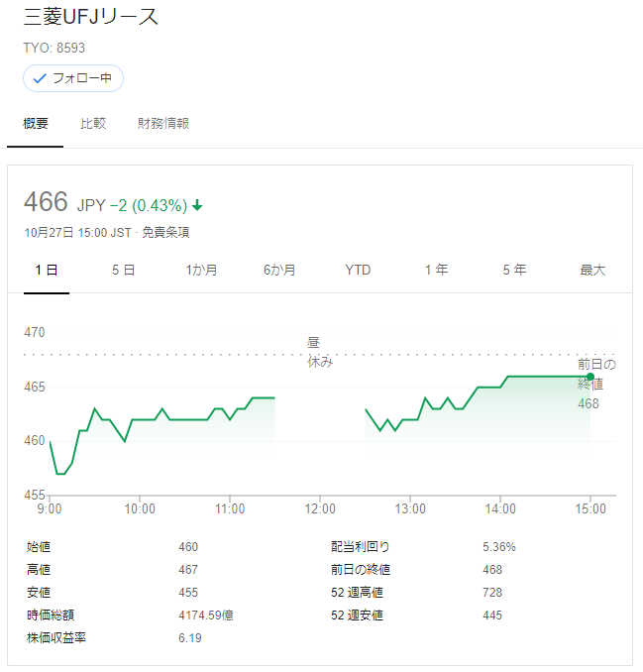The width and height of the screenshot is (643, 672).
Task: Click the 三菱UFJリース company title
Action: pyautogui.click(x=91, y=17)
